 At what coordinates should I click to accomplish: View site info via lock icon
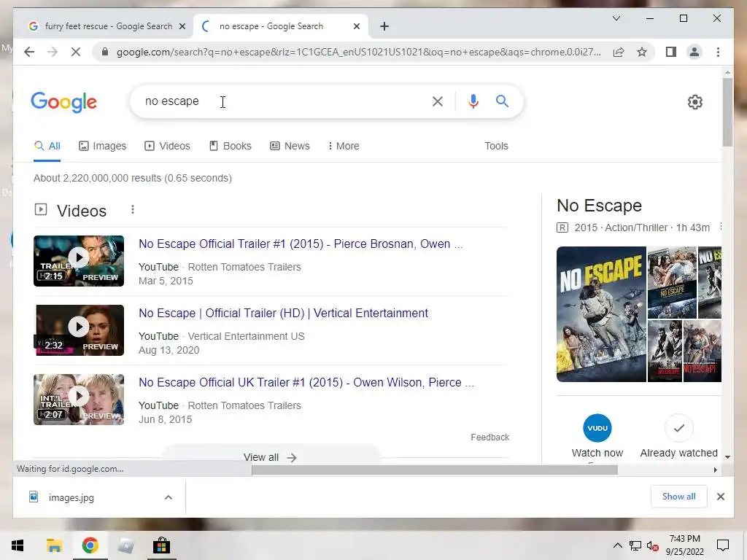click(x=105, y=52)
